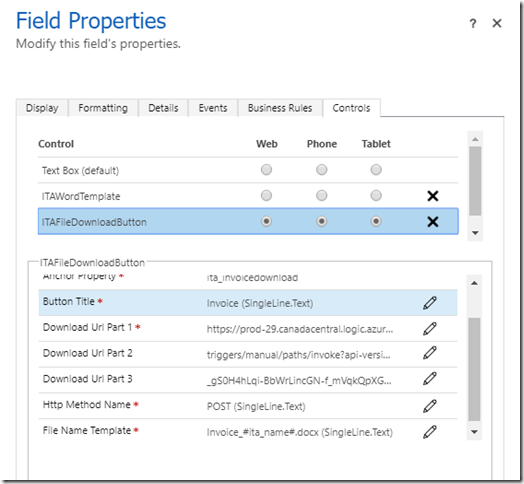Click properties list scroll down arrow

click(x=474, y=432)
